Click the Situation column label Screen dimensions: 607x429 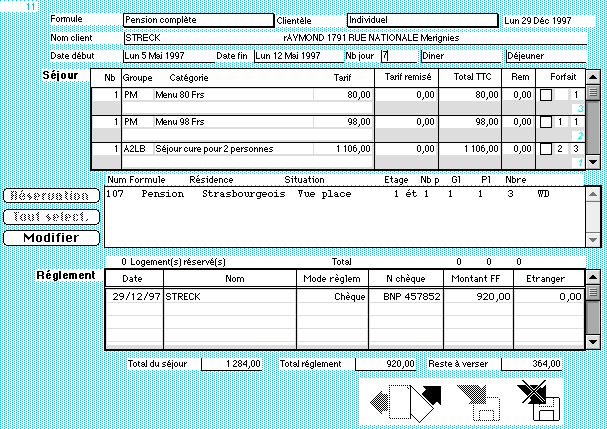(x=304, y=180)
